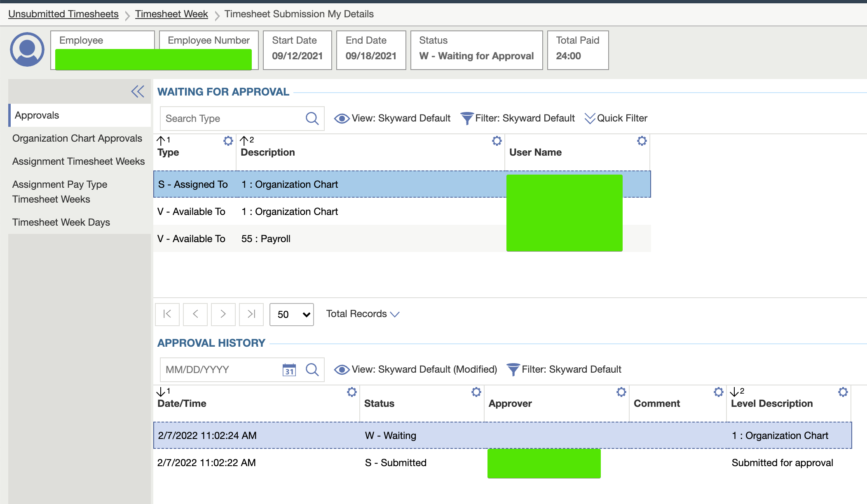867x504 pixels.
Task: Open the gear options for Comment column
Action: click(x=718, y=392)
